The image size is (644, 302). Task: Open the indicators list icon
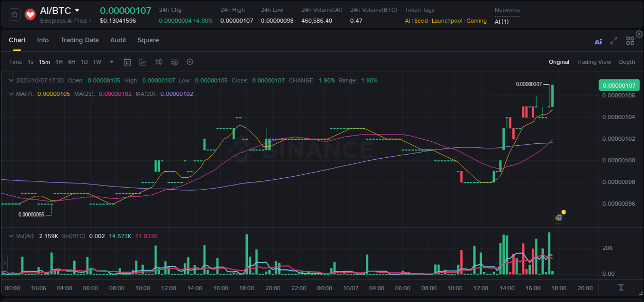(174, 62)
